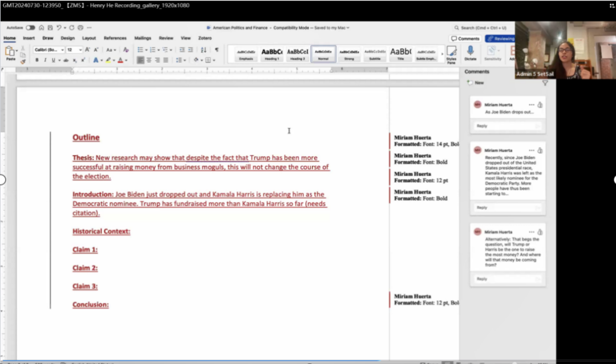Toggle superscript formatting
Screen dimensions: 616x364
point(83,60)
